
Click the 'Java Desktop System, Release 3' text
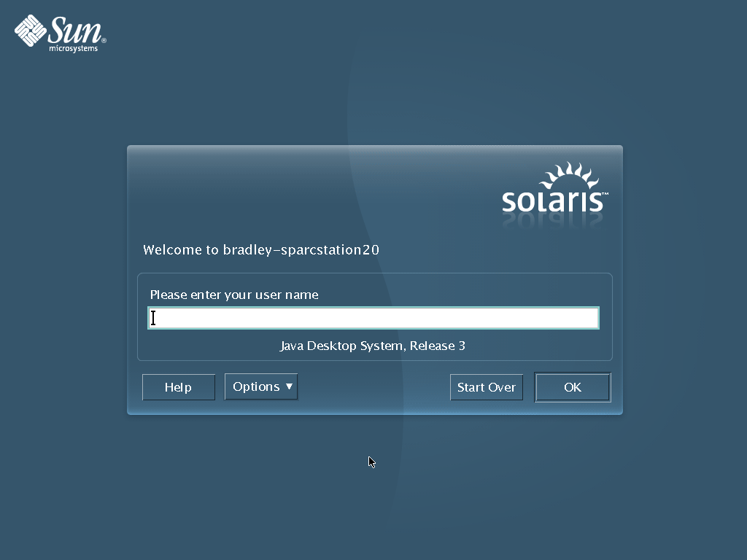coord(373,346)
